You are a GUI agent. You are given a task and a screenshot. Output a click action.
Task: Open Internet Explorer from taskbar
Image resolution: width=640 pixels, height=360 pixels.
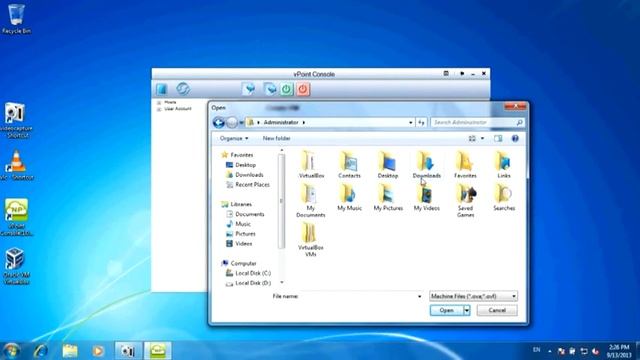point(41,351)
